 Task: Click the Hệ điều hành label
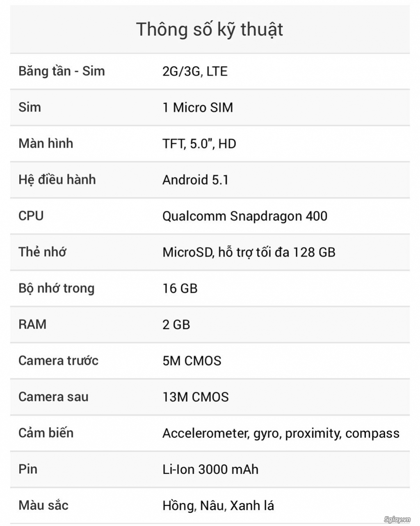(x=57, y=179)
